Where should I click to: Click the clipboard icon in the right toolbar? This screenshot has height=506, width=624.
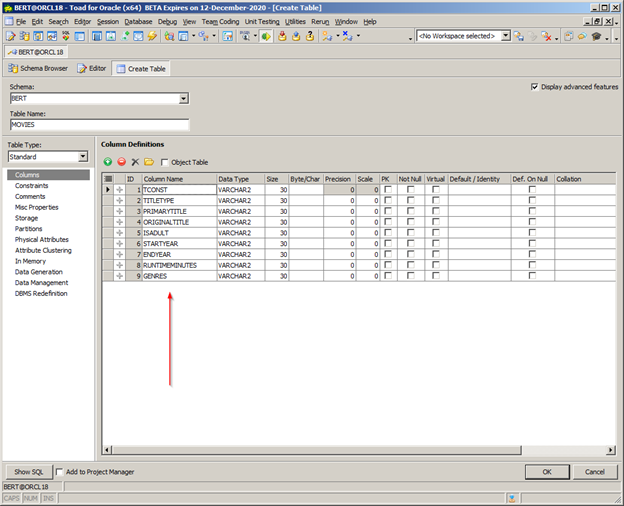coord(569,36)
